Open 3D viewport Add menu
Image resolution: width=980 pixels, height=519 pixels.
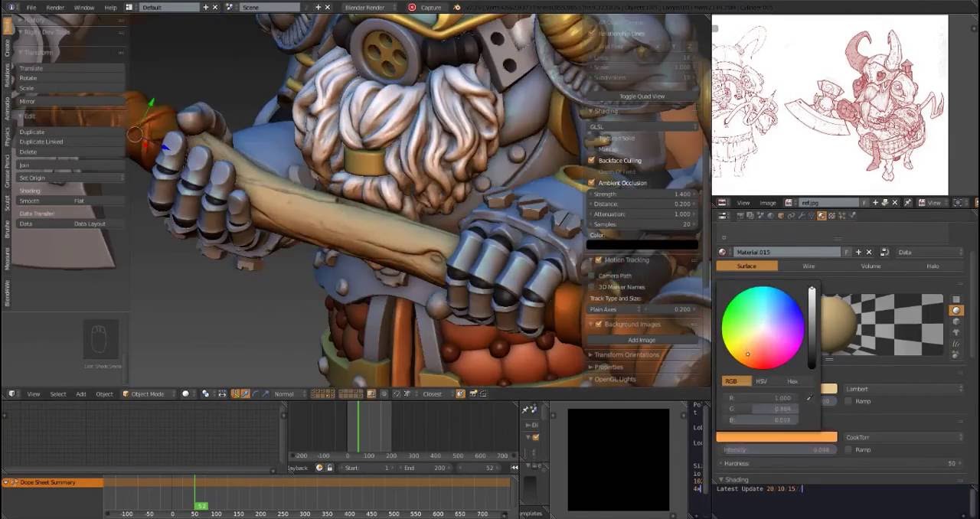pos(80,394)
